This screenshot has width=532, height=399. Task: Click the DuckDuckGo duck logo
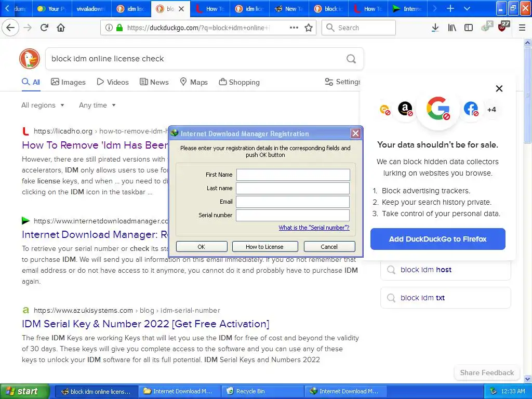click(x=30, y=58)
